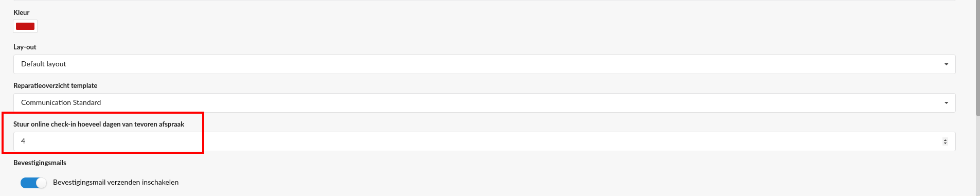Disable the Bevestigingsmail verzenden toggle switch
This screenshot has width=980, height=196.
point(33,183)
